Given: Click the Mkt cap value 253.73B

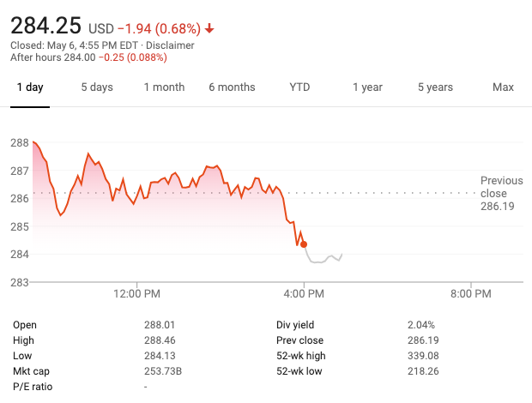Looking at the screenshot, I should tap(163, 371).
